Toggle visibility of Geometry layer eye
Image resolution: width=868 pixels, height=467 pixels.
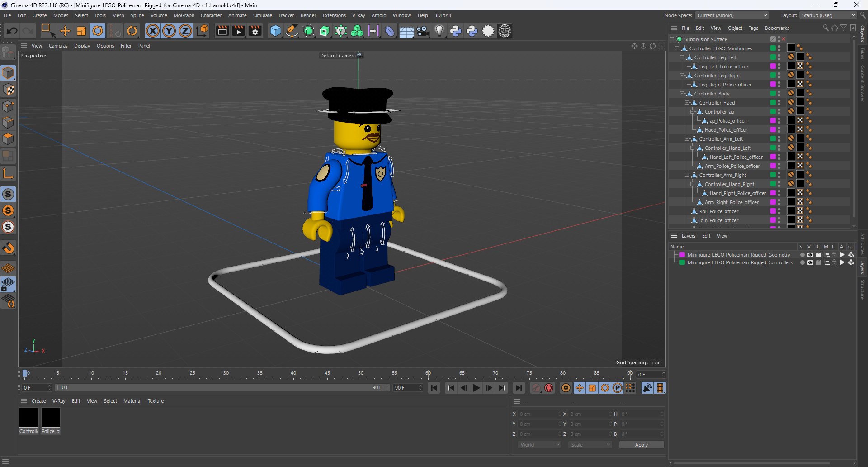[810, 255]
